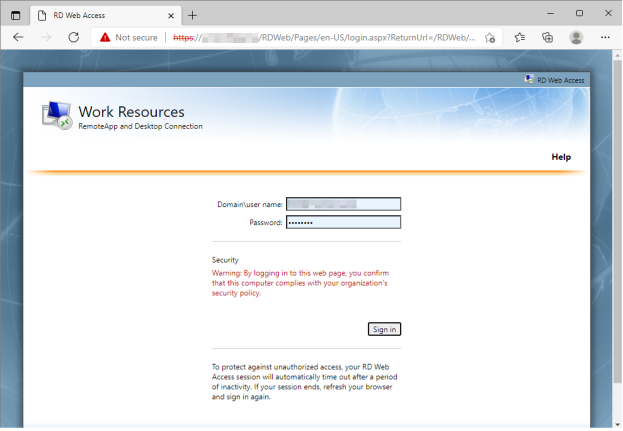Click the Not secure warning triangle

tap(104, 37)
